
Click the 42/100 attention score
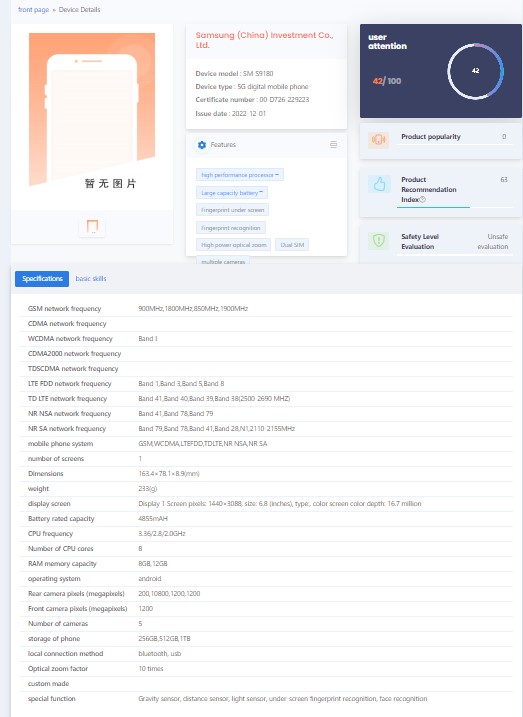(x=387, y=81)
